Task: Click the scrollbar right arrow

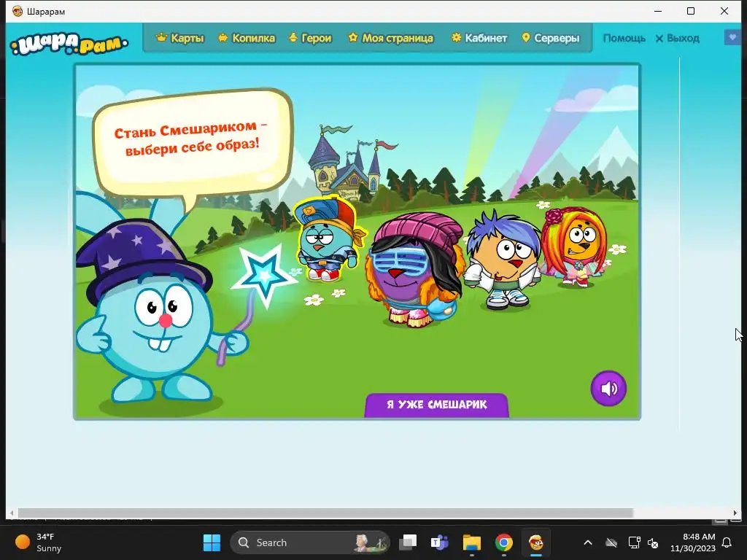Action: coord(735,513)
